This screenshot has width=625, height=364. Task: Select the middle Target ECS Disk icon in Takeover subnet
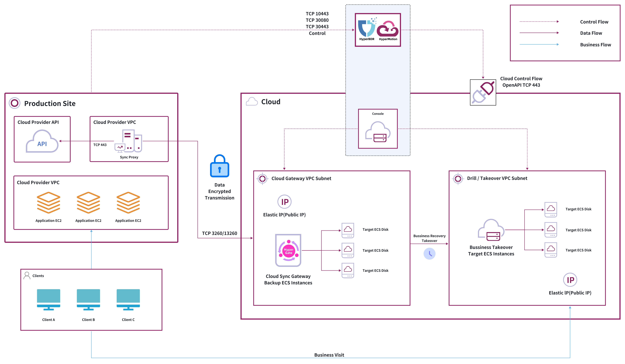coord(551,230)
